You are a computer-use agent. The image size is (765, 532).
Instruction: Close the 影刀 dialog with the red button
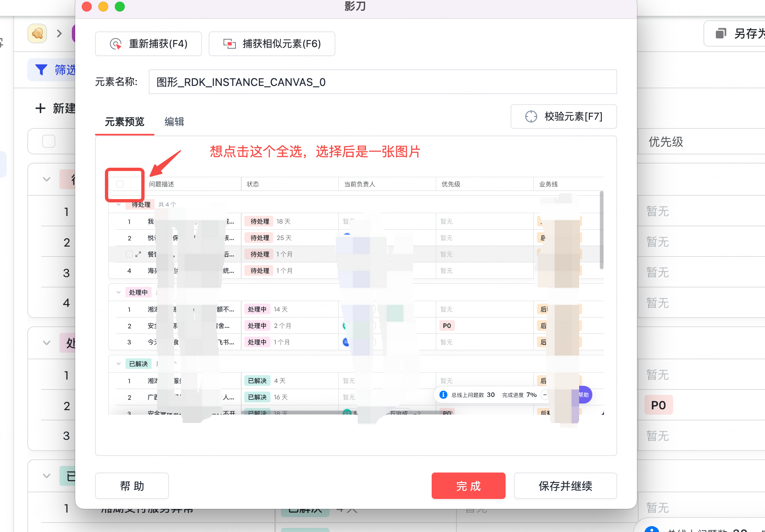(87, 7)
